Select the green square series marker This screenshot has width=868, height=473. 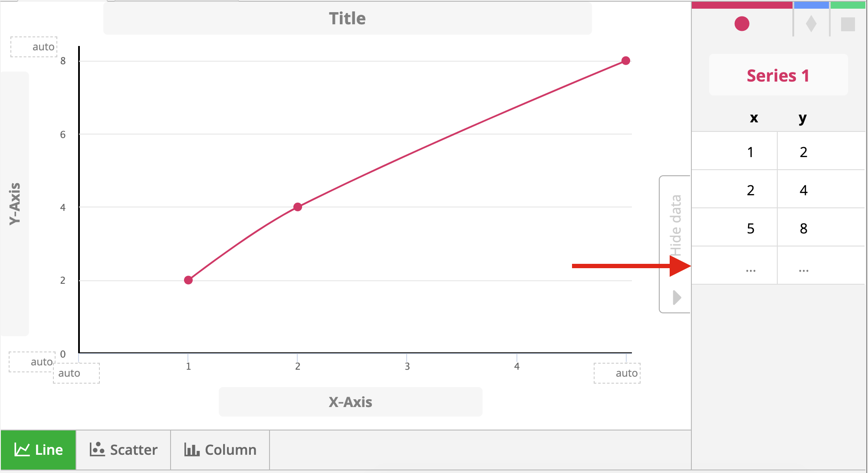(848, 24)
